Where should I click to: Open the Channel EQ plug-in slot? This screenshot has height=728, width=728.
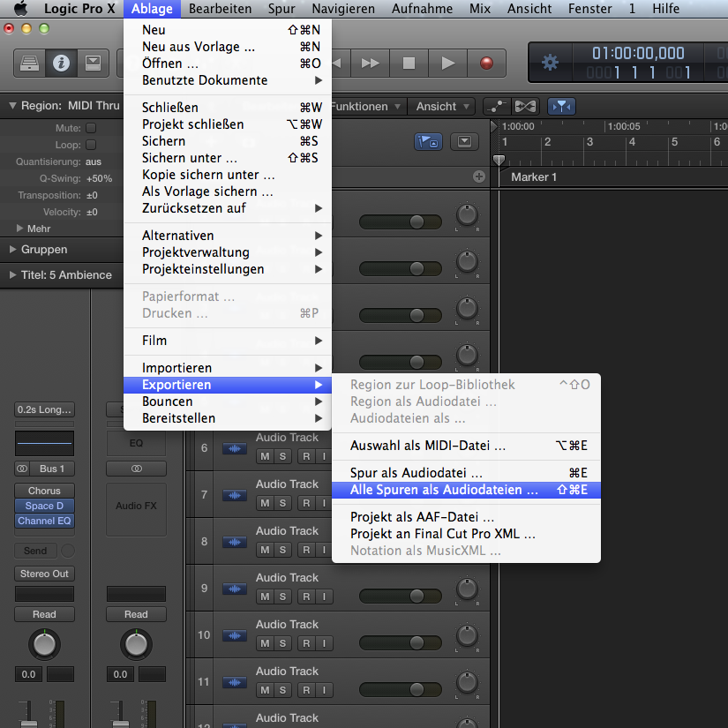point(44,521)
